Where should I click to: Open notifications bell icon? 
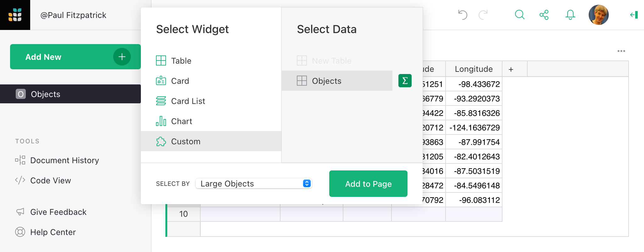pos(570,15)
